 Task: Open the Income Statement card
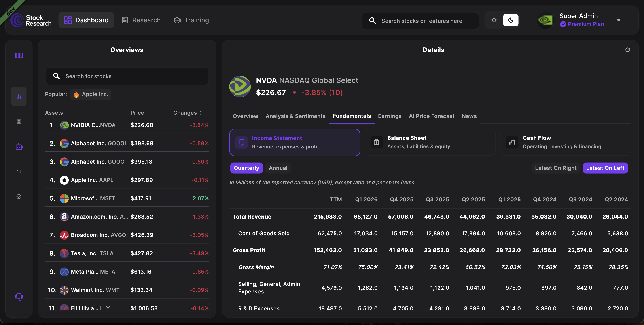pos(295,142)
